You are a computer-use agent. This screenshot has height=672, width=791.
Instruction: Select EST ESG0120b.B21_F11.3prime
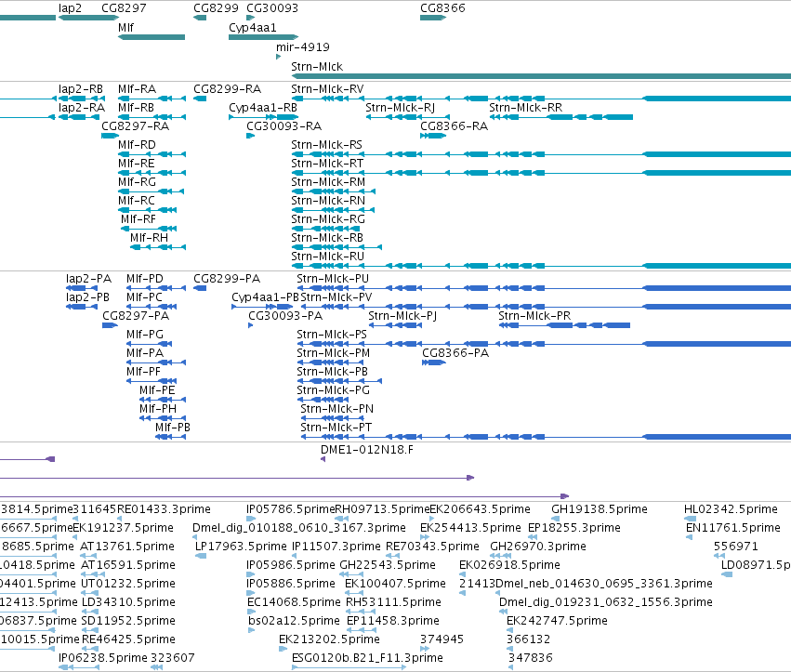(x=367, y=658)
